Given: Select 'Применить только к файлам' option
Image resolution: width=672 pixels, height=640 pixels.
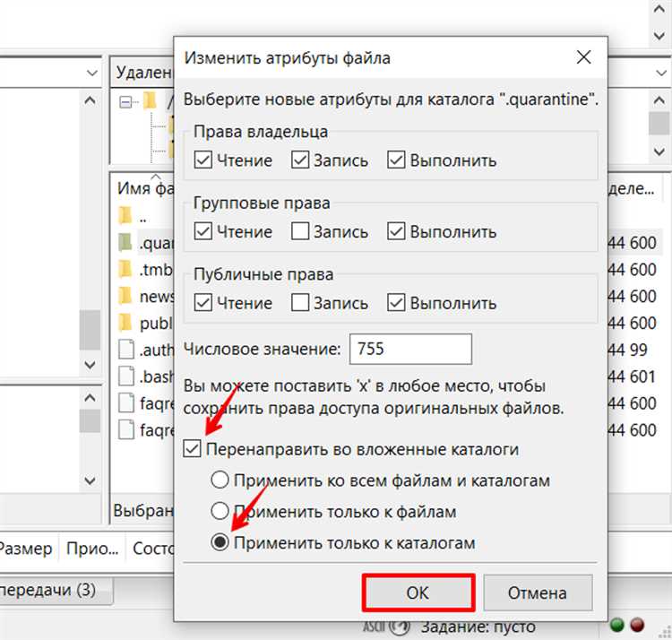Looking at the screenshot, I should coord(220,511).
